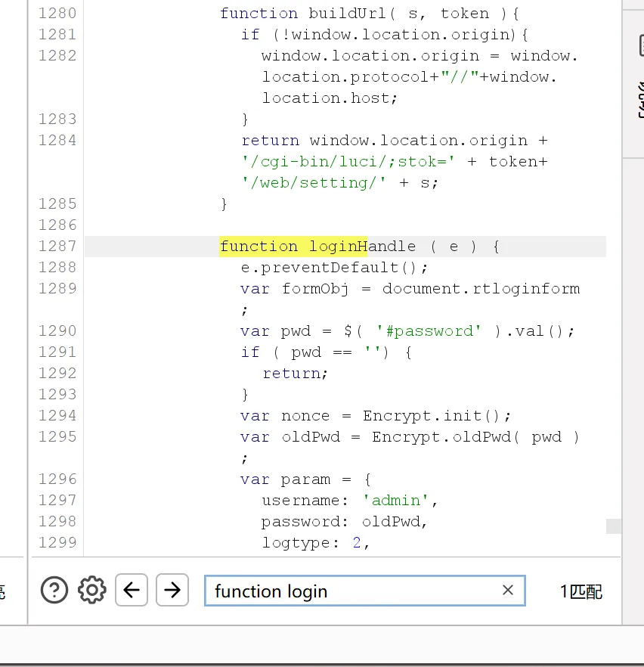Jump to next search match arrow

pos(172,590)
